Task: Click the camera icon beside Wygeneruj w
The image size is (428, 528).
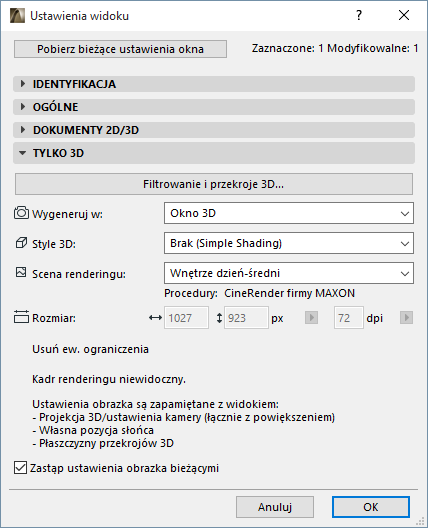Action: coord(21,213)
